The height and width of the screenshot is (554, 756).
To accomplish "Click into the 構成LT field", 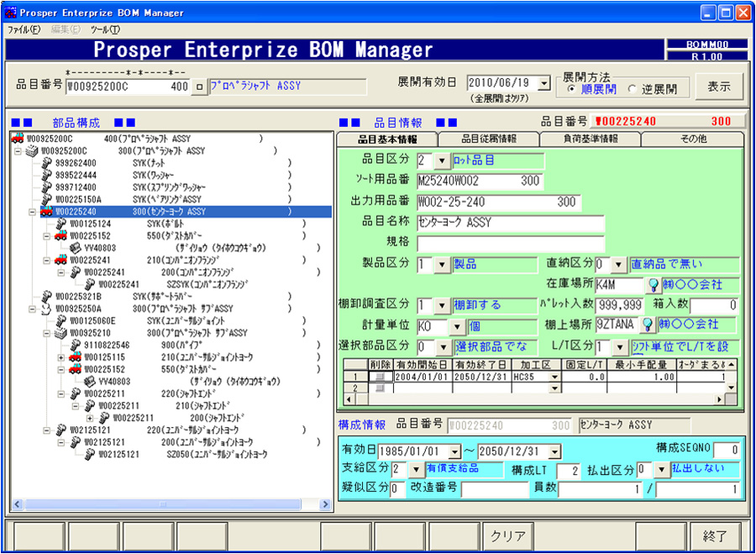I will point(569,471).
